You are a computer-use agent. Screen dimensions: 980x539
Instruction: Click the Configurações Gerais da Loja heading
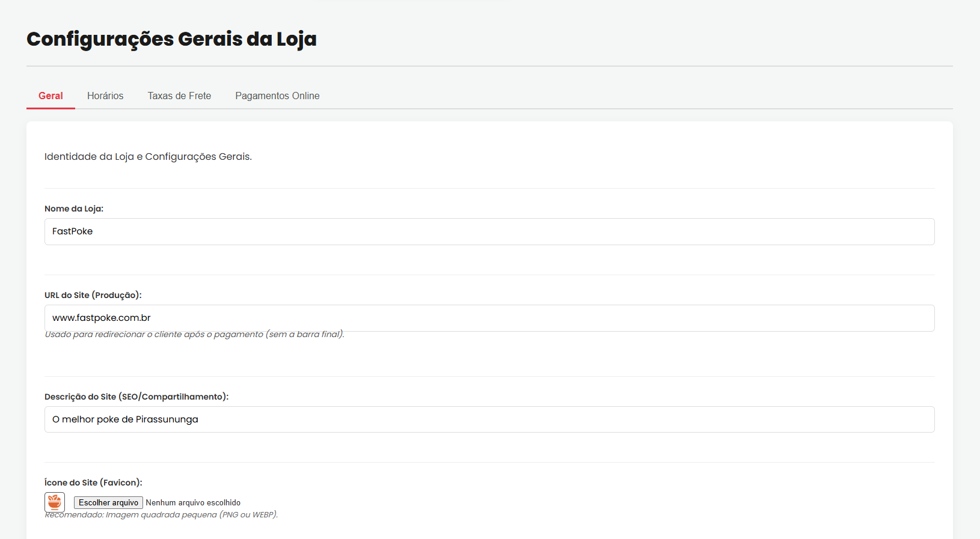(171, 39)
